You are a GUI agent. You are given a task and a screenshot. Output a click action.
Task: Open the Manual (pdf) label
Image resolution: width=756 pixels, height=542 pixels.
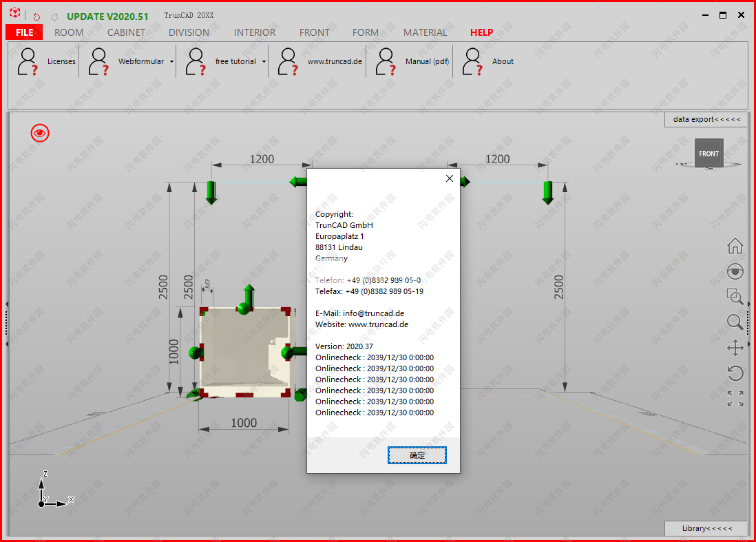pos(427,62)
